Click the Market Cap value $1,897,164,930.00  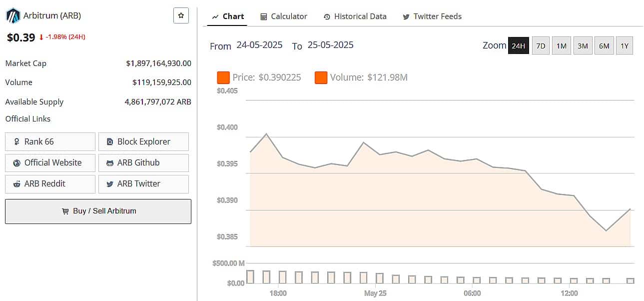click(158, 63)
